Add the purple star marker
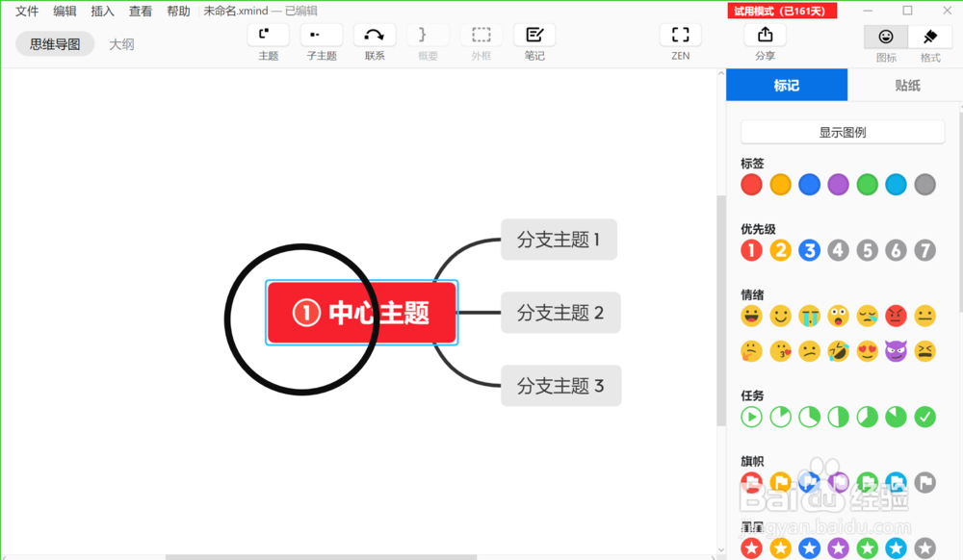 click(x=839, y=547)
